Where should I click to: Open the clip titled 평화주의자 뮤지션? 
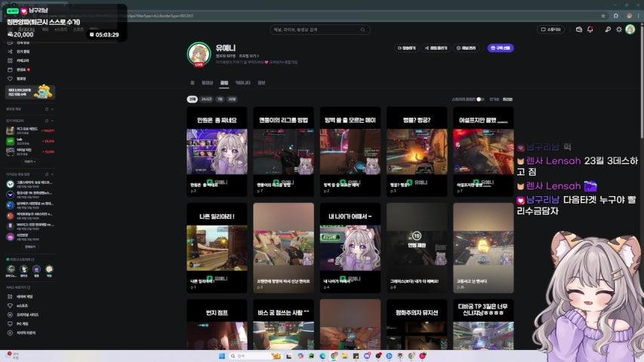pyautogui.click(x=417, y=324)
